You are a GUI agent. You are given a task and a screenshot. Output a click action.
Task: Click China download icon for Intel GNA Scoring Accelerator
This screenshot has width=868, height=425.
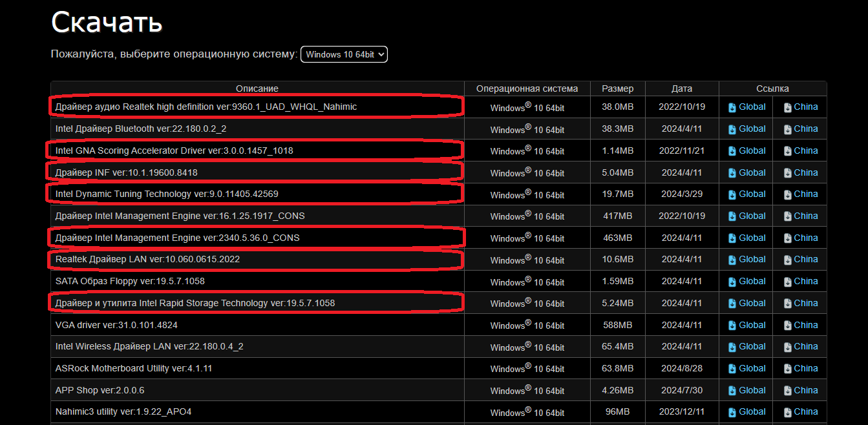click(787, 151)
